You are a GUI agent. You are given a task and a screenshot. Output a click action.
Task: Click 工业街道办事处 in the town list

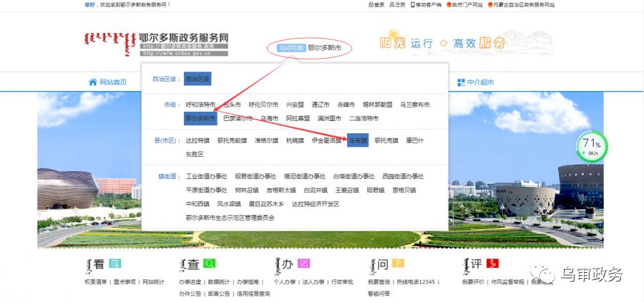[206, 176]
